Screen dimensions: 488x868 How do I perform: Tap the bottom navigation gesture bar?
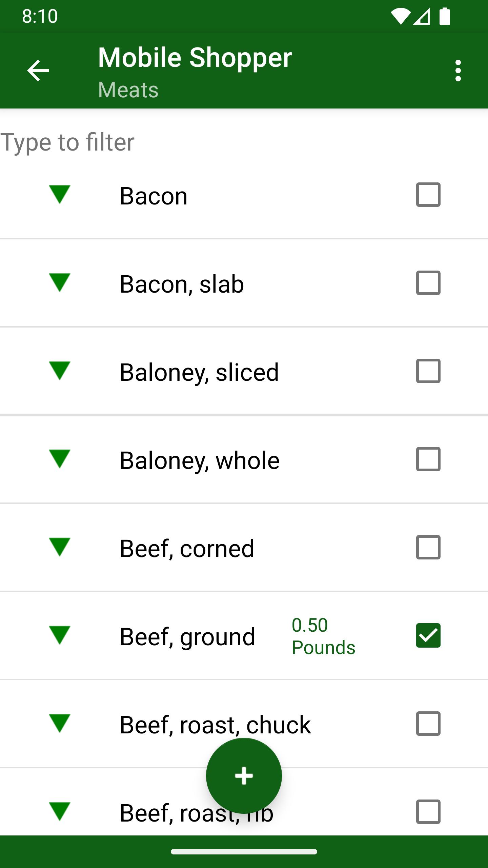click(x=244, y=851)
